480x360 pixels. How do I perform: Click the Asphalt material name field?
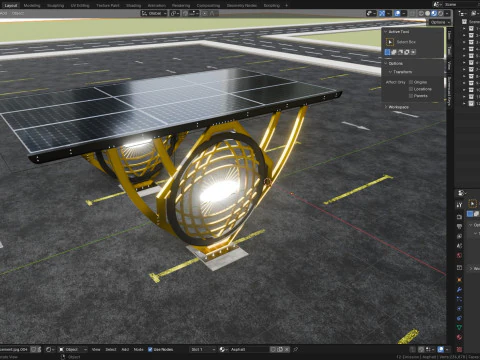pyautogui.click(x=248, y=349)
